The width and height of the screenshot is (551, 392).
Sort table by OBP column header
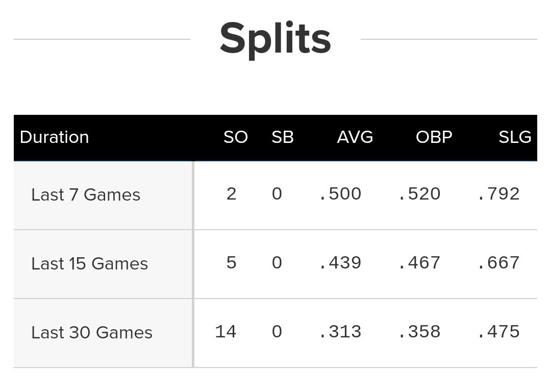(434, 137)
